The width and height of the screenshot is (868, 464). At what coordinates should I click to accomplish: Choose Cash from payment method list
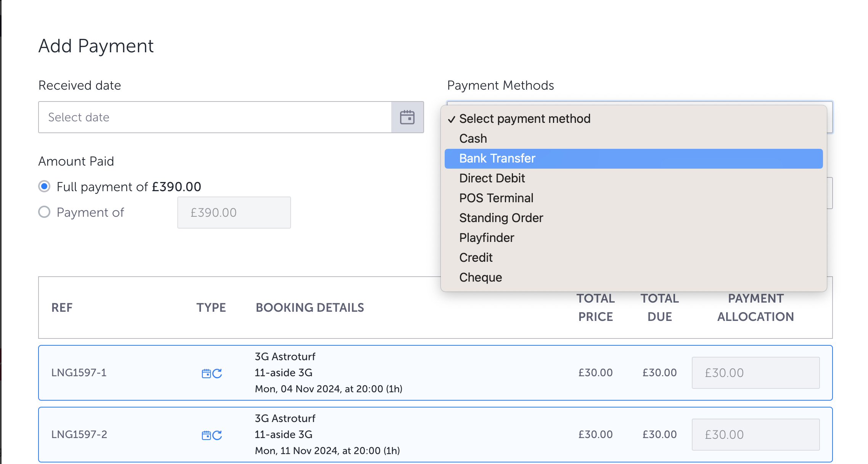[x=473, y=139]
